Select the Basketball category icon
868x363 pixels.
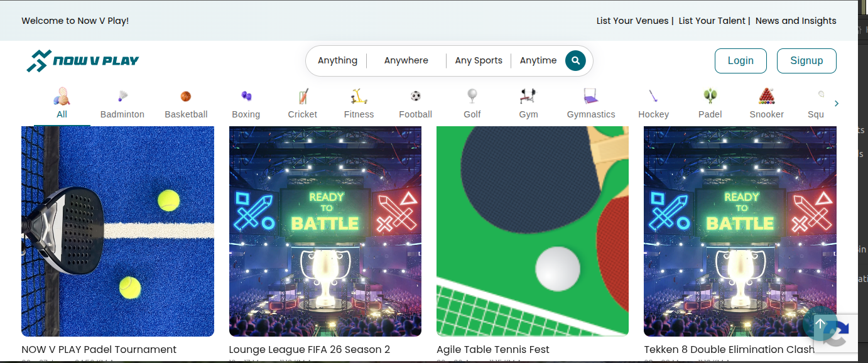186,96
